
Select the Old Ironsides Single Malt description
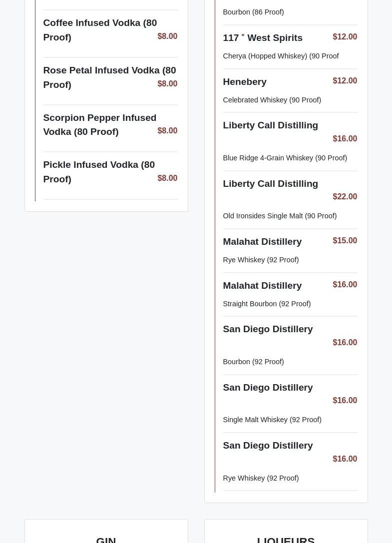click(x=280, y=216)
